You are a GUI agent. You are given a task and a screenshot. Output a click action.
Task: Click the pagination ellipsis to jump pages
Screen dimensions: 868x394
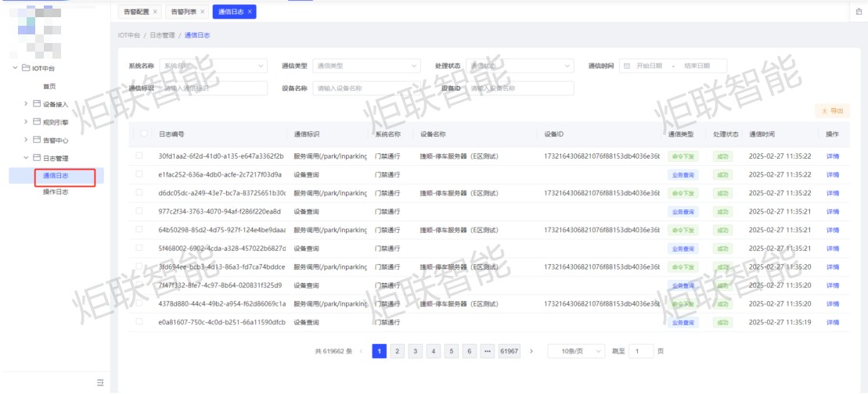tap(487, 351)
